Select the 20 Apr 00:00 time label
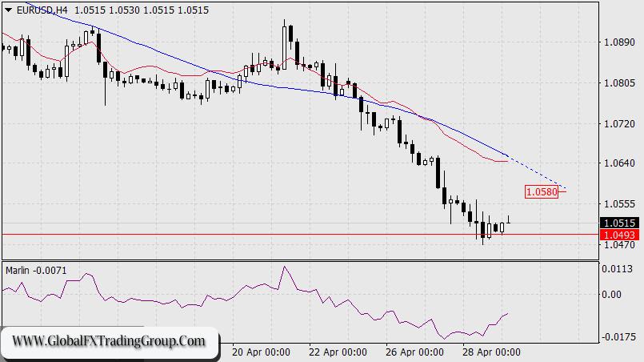644x362 pixels. click(261, 352)
